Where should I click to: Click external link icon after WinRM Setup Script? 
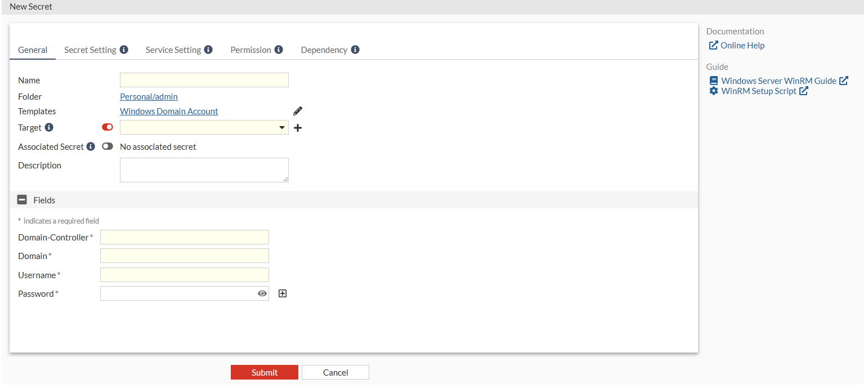click(804, 91)
